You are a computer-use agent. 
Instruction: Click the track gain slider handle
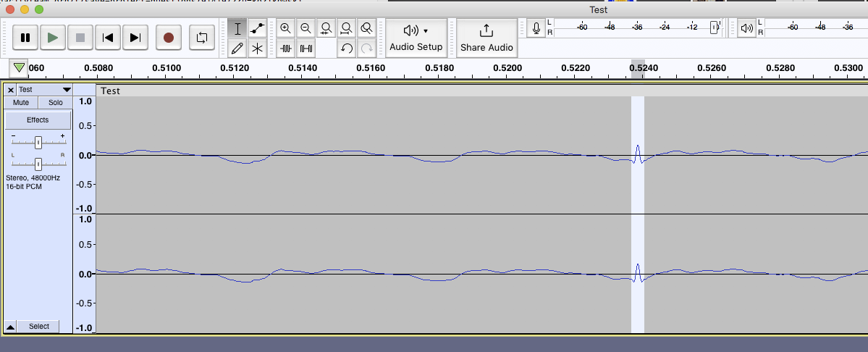38,142
